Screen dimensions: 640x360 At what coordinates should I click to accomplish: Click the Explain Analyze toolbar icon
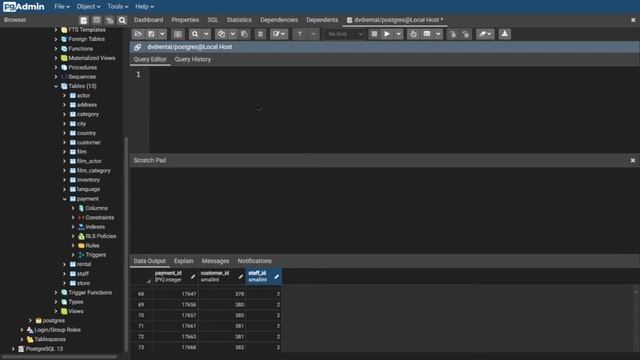[x=427, y=34]
